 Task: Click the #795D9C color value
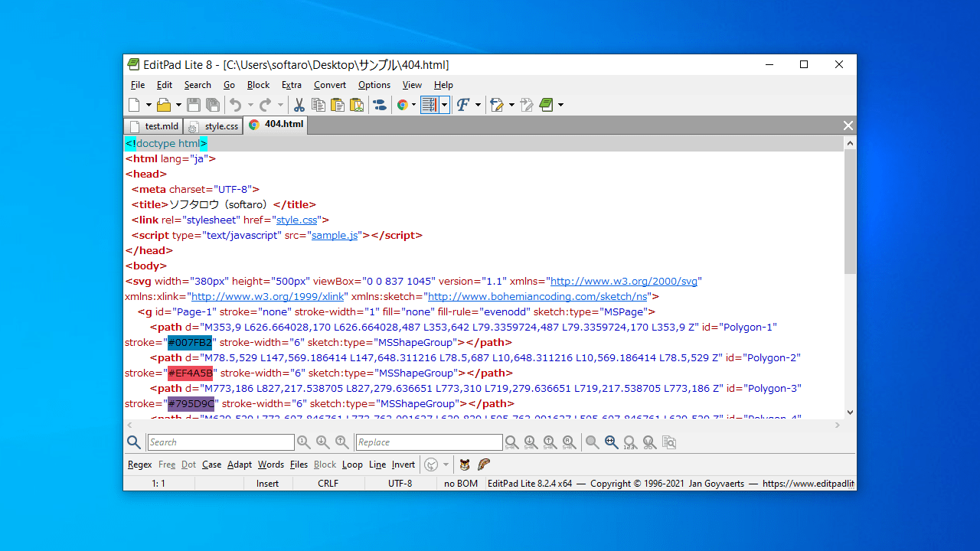click(191, 403)
